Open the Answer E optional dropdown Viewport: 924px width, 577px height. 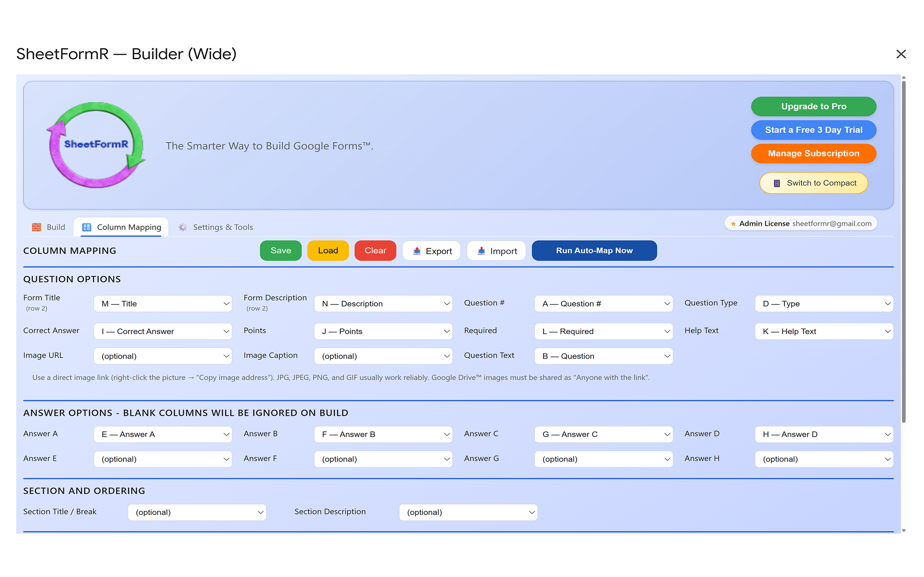(x=163, y=459)
